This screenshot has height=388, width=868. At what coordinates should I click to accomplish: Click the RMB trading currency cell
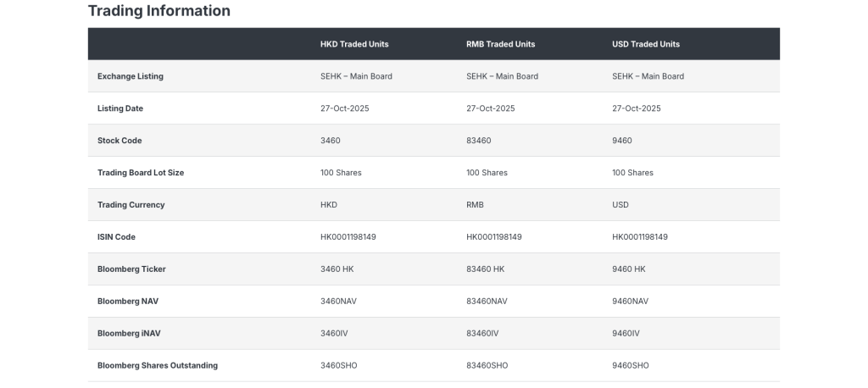tap(475, 205)
